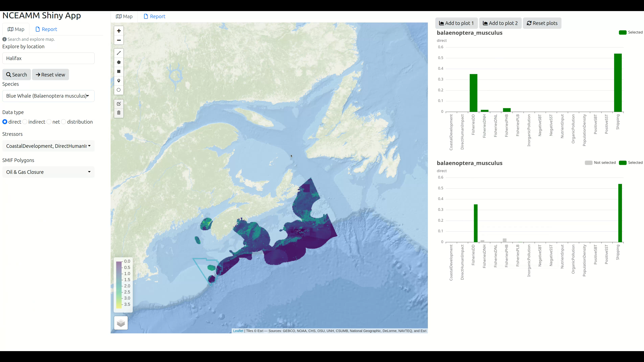The height and width of the screenshot is (362, 644).
Task: Select the indirect data type
Action: [25, 122]
